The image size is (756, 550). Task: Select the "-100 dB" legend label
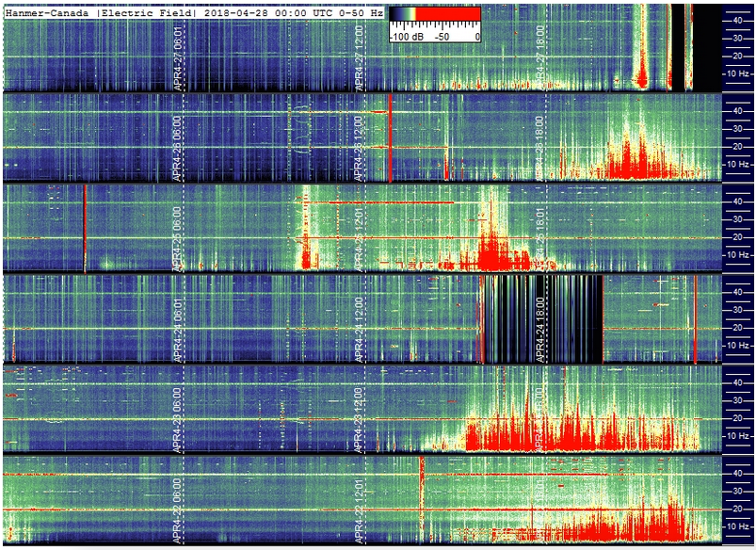coord(407,36)
